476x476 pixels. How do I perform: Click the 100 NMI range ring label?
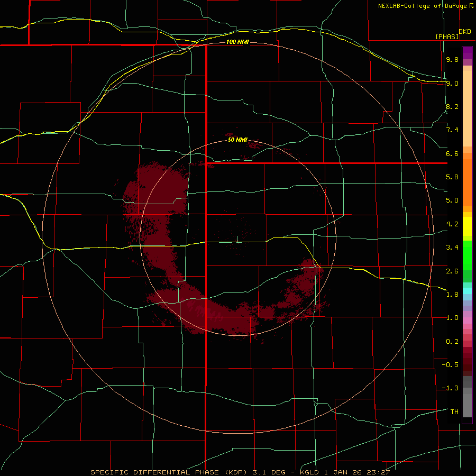click(237, 42)
